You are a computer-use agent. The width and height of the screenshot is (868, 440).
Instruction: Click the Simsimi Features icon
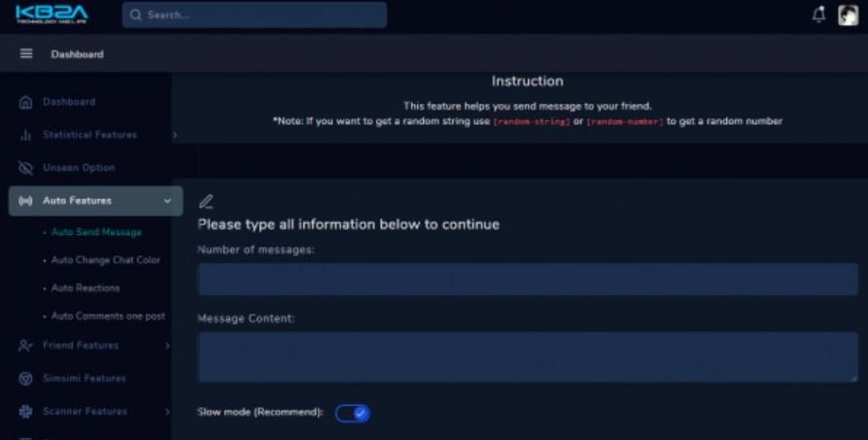[25, 379]
